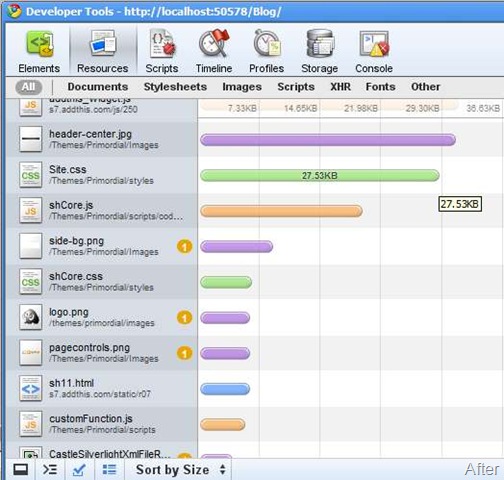The image size is (504, 480).
Task: Filter resources by Stylesheets
Action: coord(175,87)
